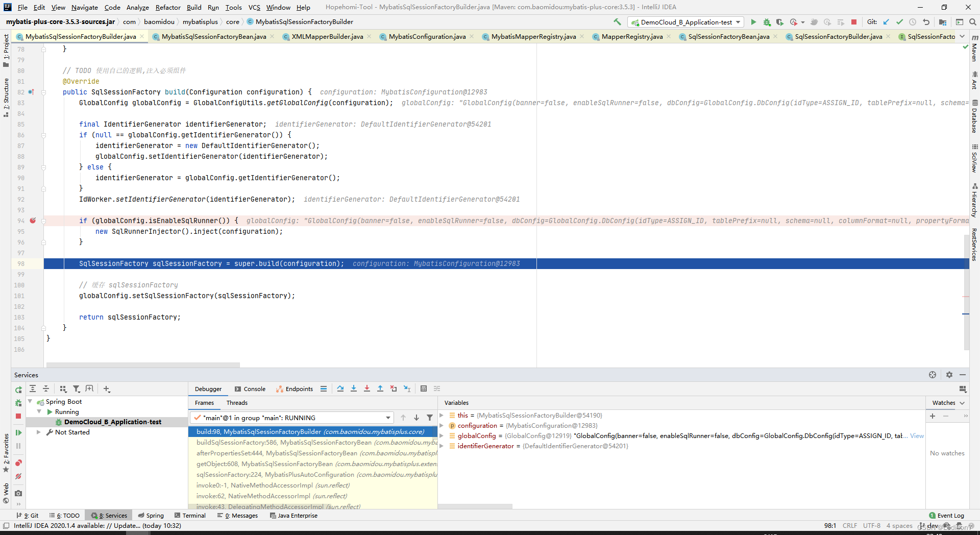Click the Step Out debugger icon

pos(380,388)
